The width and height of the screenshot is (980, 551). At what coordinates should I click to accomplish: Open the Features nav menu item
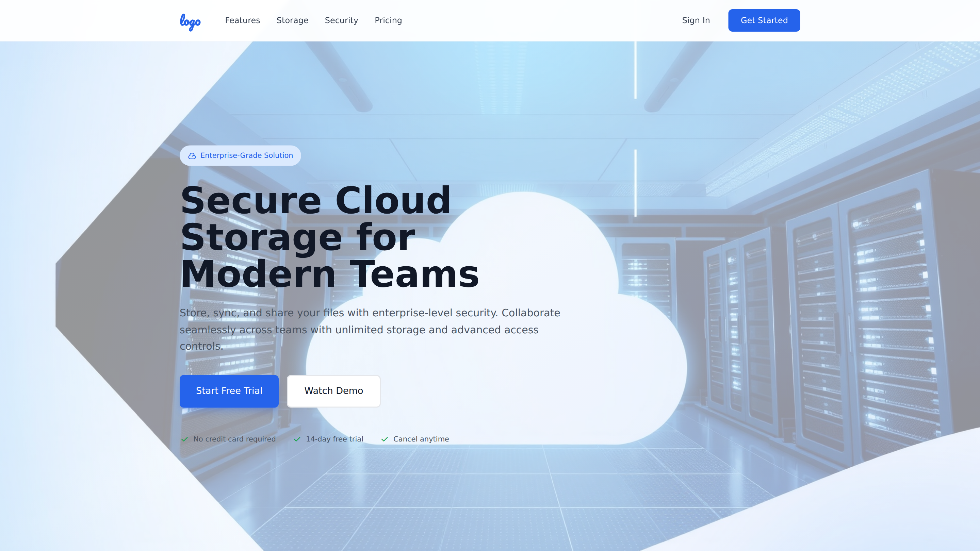[242, 20]
